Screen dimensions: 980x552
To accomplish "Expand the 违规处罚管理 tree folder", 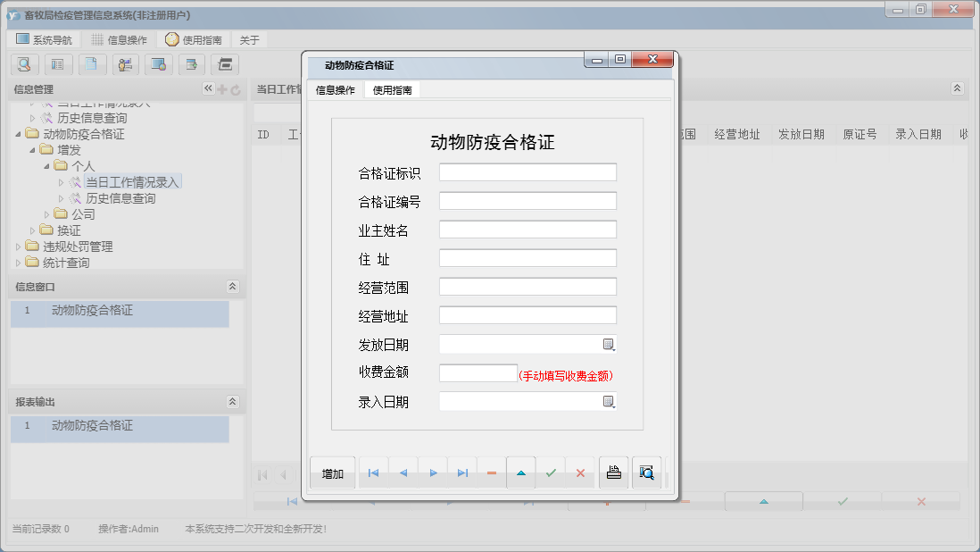I will pos(20,247).
